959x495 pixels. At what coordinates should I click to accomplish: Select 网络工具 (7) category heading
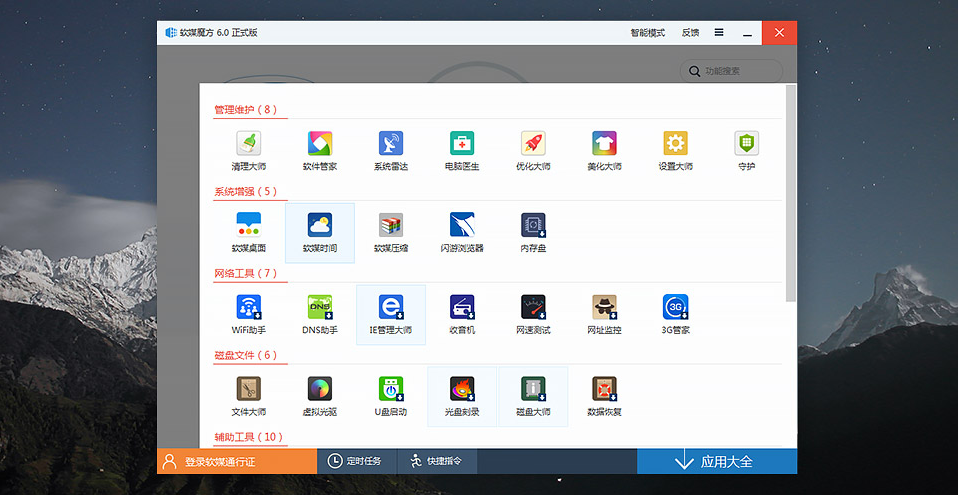(x=245, y=274)
